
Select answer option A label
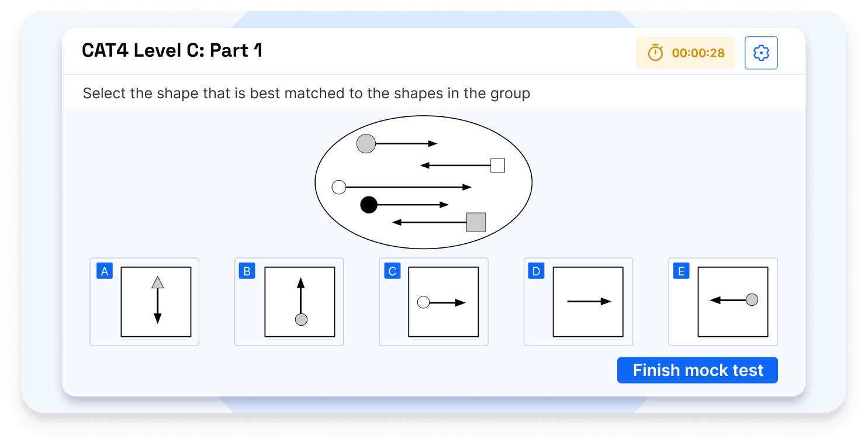105,271
